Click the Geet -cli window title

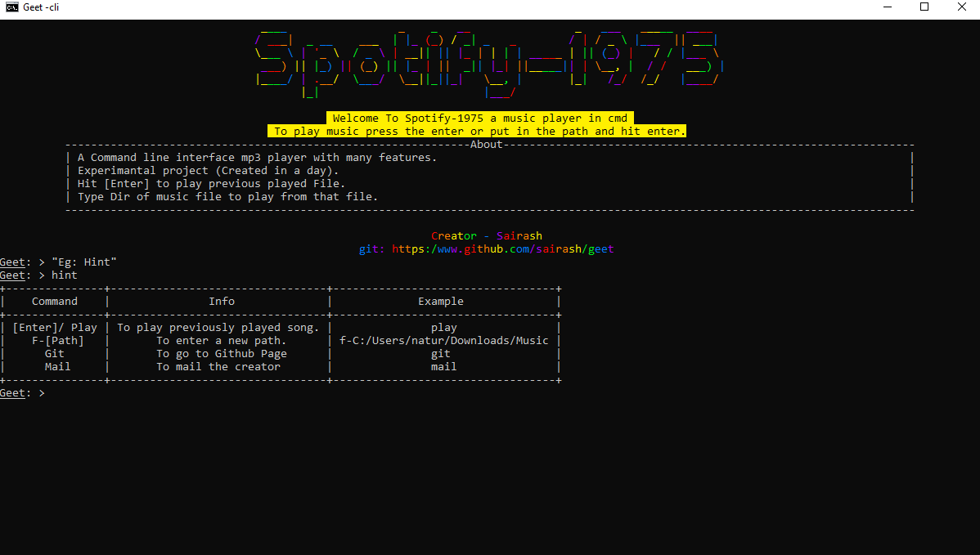(41, 7)
